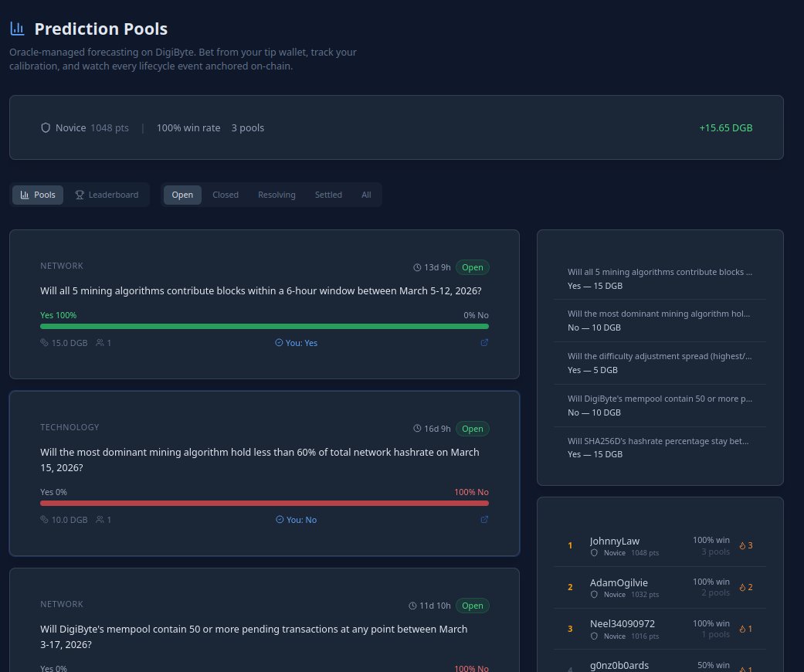Image resolution: width=804 pixels, height=672 pixels.
Task: Show All pools filter
Action: (366, 195)
